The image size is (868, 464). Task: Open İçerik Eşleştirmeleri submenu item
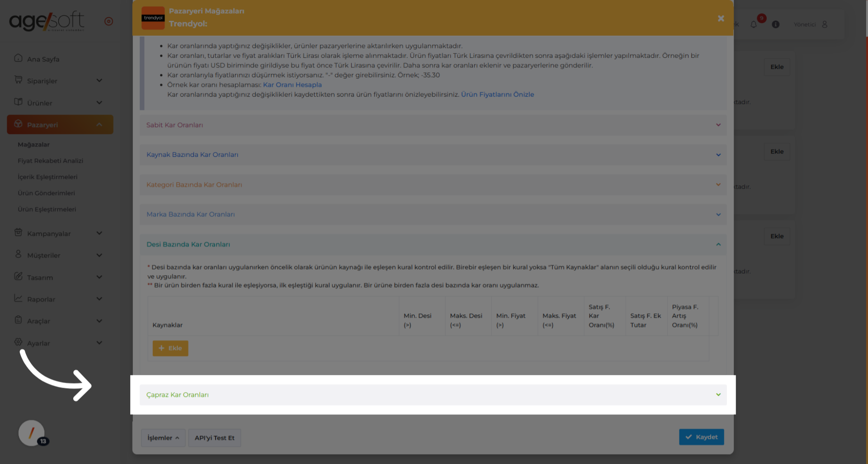pyautogui.click(x=47, y=177)
